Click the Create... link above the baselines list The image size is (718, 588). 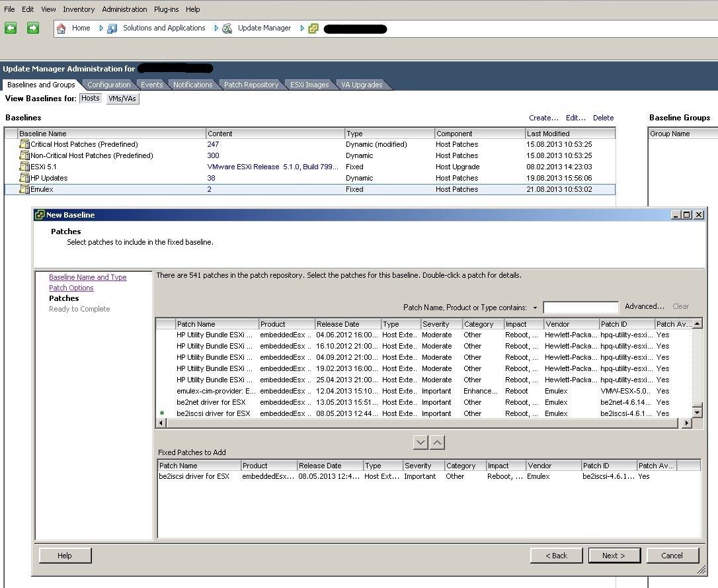(543, 117)
